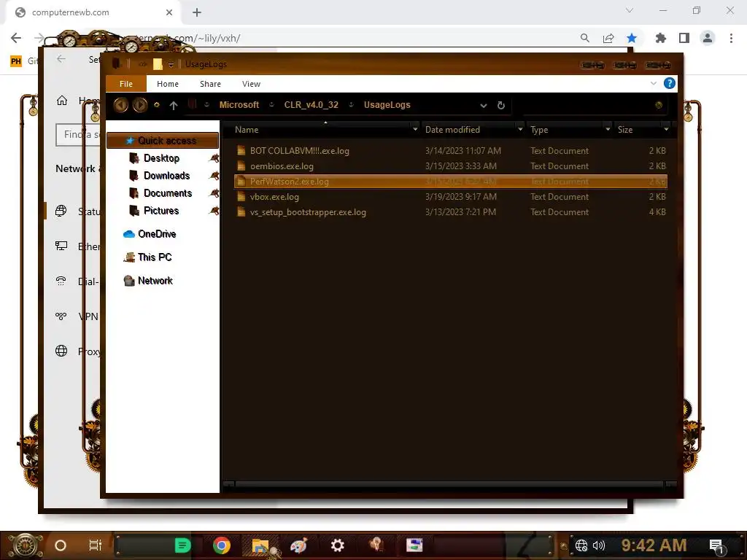Screen dimensions: 747x560
Task: Open Cortana circle on taskbar
Action: [x=61, y=545]
